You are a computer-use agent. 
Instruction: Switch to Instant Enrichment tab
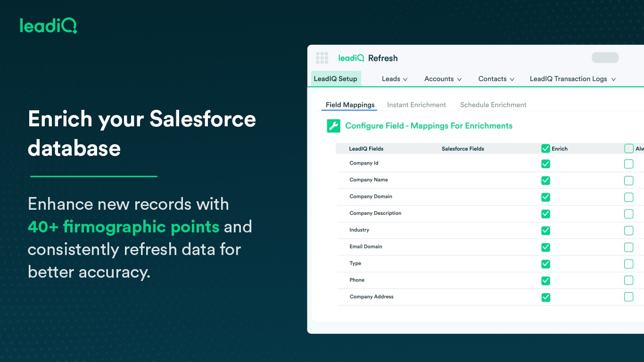(x=416, y=105)
